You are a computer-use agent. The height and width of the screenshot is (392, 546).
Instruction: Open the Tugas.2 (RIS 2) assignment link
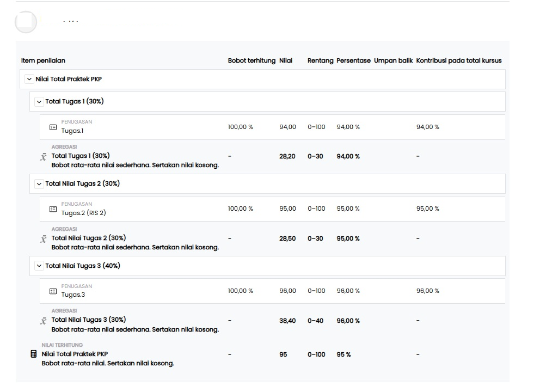click(83, 213)
